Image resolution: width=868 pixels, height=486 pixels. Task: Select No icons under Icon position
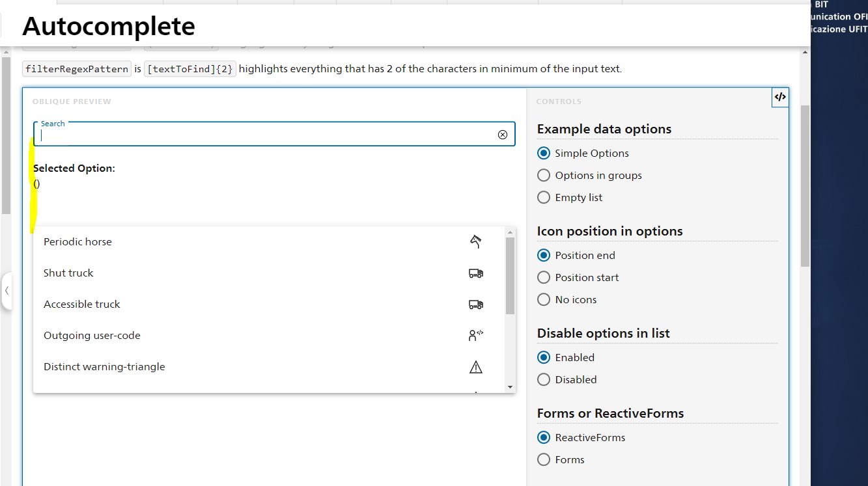pos(544,299)
